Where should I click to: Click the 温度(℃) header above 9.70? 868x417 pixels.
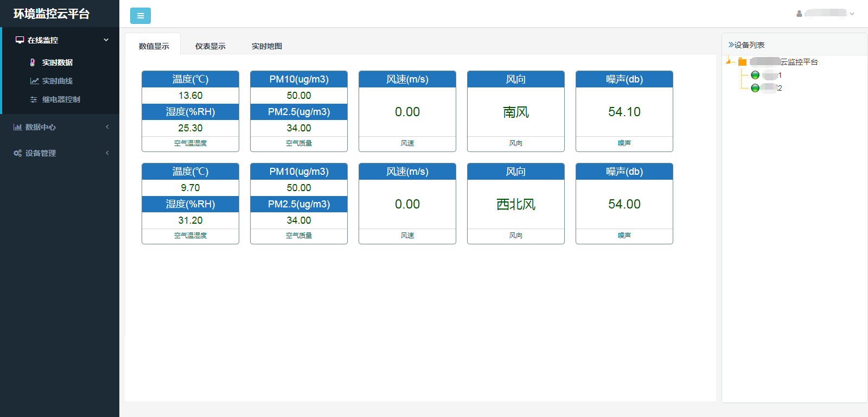coord(190,172)
